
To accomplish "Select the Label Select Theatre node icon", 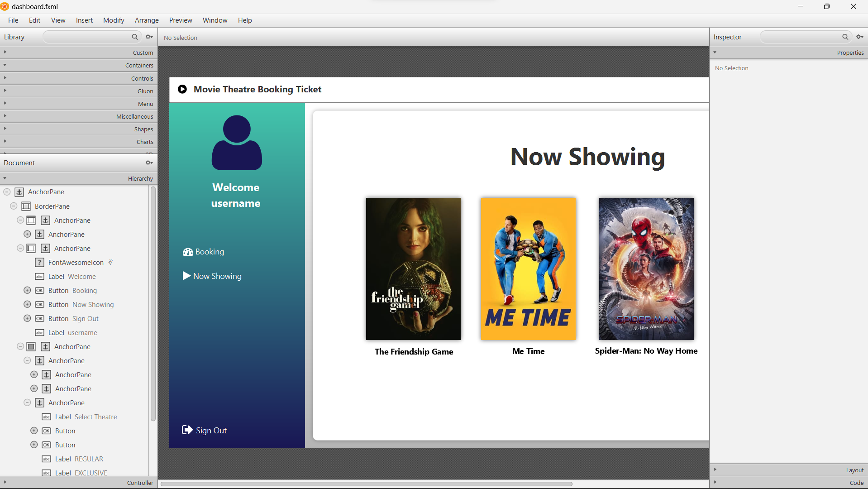I will (46, 417).
